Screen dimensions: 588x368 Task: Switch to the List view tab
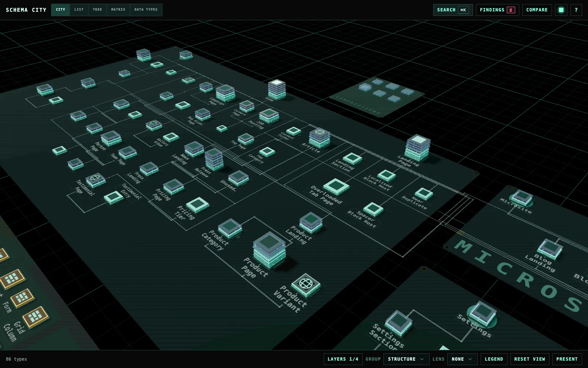pos(79,10)
